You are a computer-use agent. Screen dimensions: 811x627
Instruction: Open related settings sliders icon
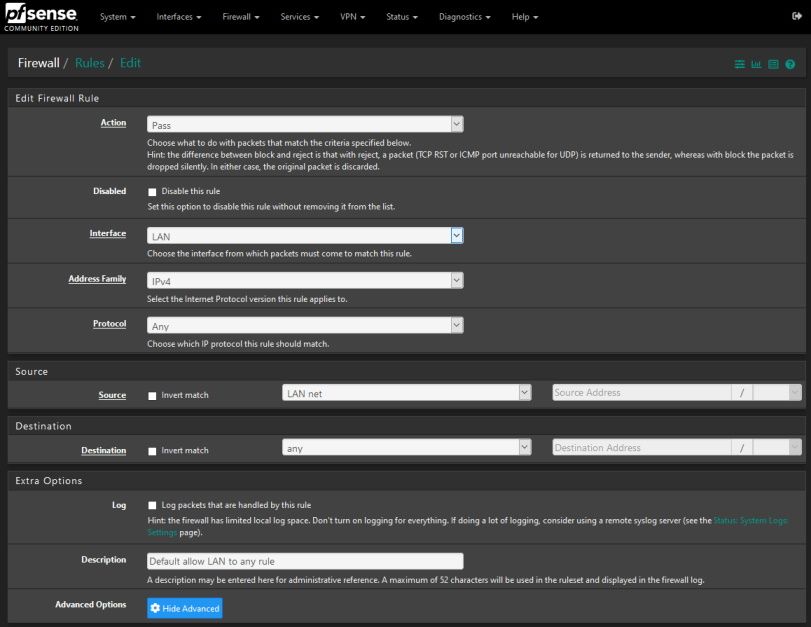click(740, 64)
